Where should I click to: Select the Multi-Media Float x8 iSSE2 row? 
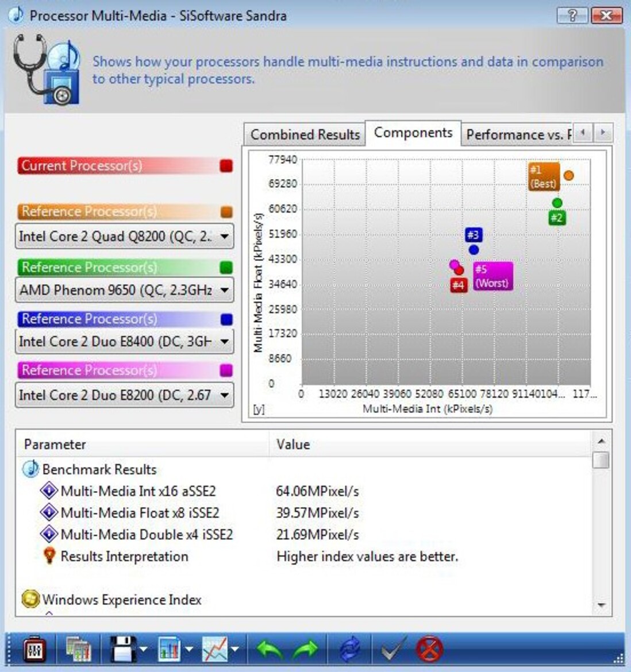(140, 513)
